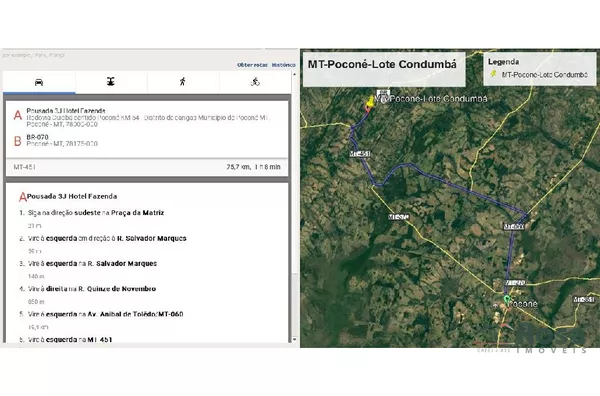The height and width of the screenshot is (396, 600).
Task: Click the map title 'MT-Poconé-Lote Condumbá'
Action: pos(382,64)
